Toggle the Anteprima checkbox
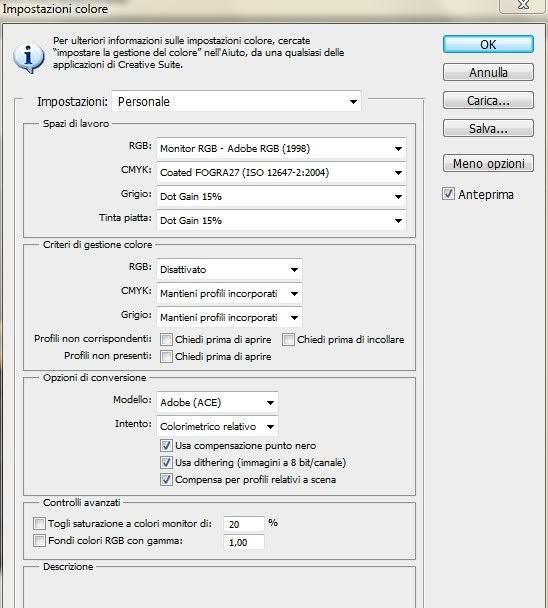 tap(448, 193)
